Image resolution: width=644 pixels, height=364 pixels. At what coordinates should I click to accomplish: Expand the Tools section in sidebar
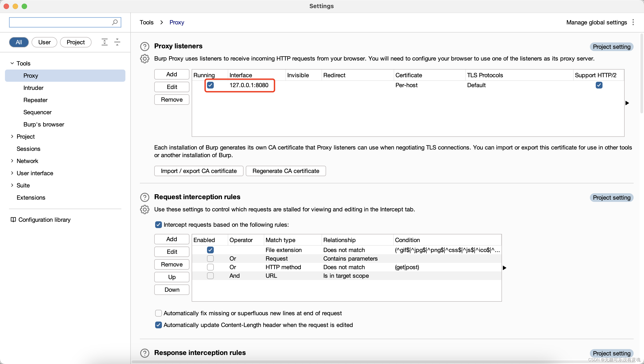point(12,63)
